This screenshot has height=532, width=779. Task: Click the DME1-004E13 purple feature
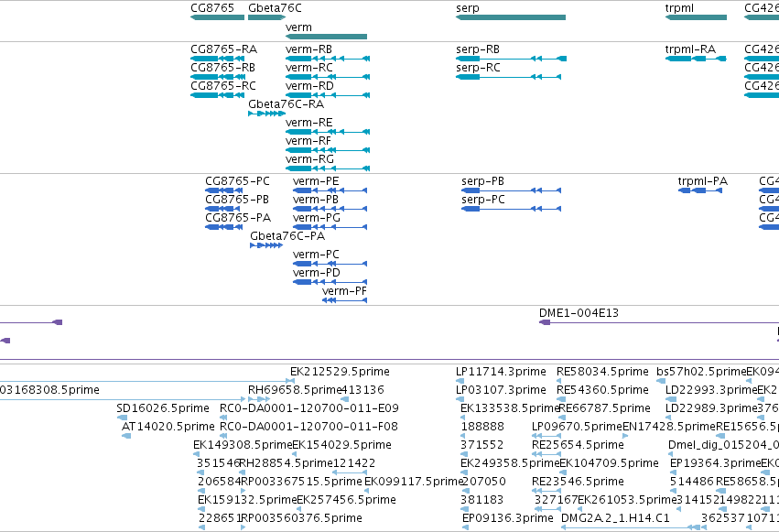(x=659, y=323)
